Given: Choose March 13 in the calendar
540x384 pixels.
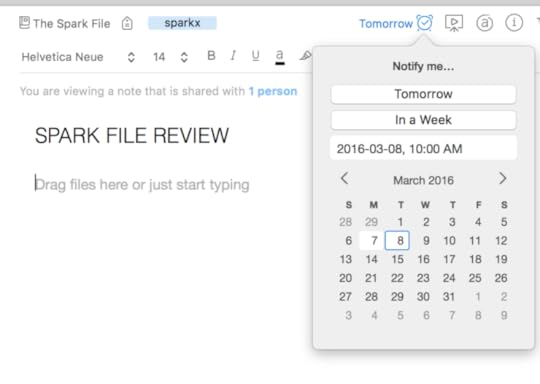Looking at the screenshot, I should [345, 259].
